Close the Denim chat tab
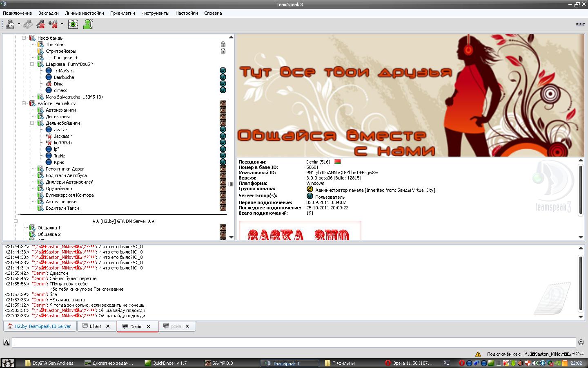Image resolution: width=588 pixels, height=368 pixels. point(149,327)
